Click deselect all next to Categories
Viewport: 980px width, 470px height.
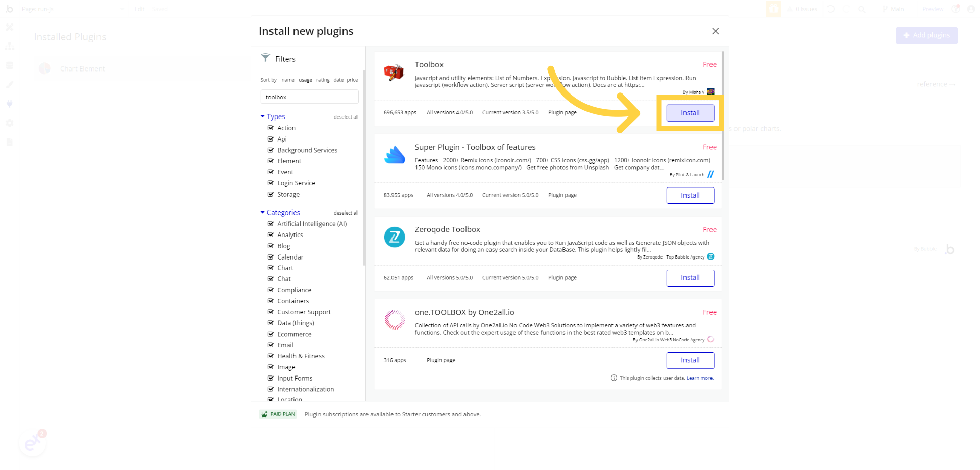point(346,213)
